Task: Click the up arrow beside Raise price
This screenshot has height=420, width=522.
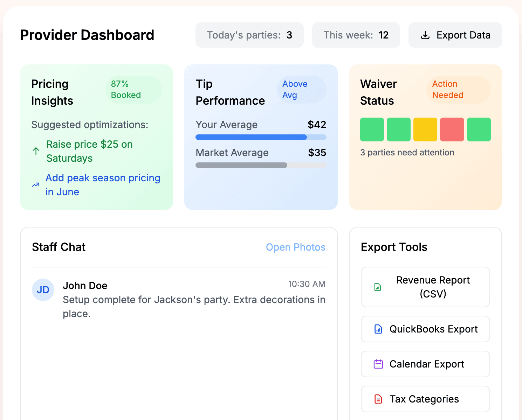Action: (36, 151)
